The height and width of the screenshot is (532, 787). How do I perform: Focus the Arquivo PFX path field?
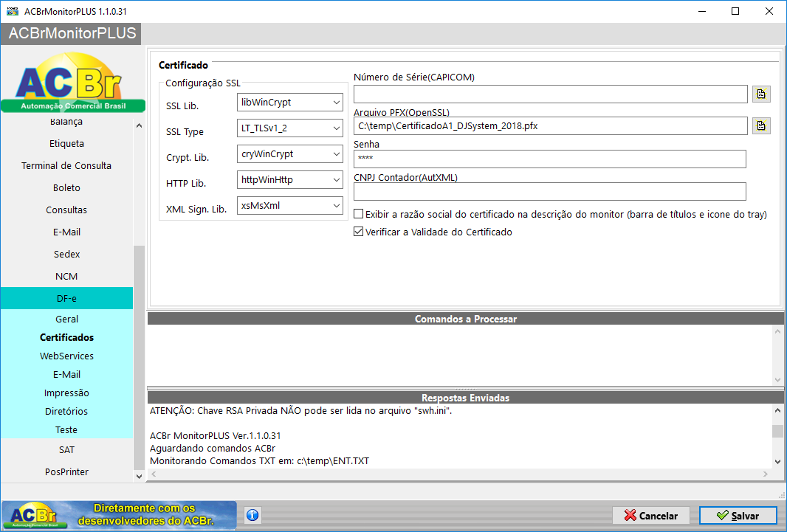551,126
